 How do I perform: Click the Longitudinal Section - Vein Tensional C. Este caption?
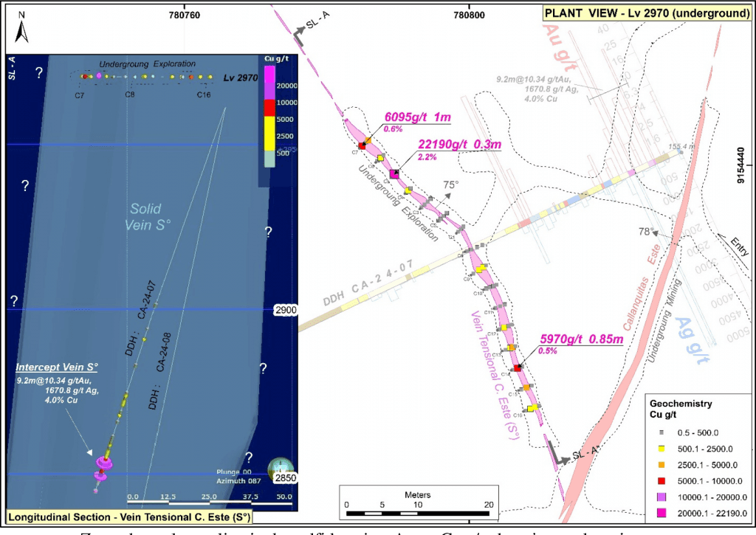[129, 517]
